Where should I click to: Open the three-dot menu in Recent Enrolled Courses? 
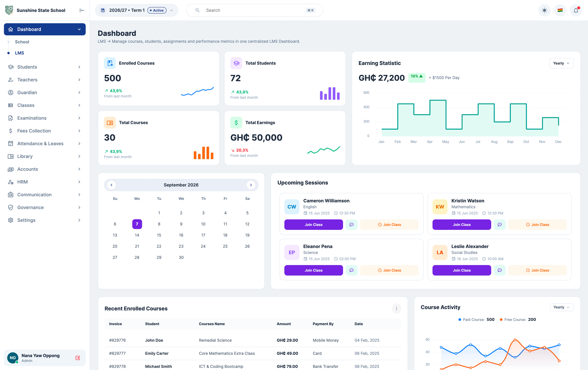pos(396,309)
